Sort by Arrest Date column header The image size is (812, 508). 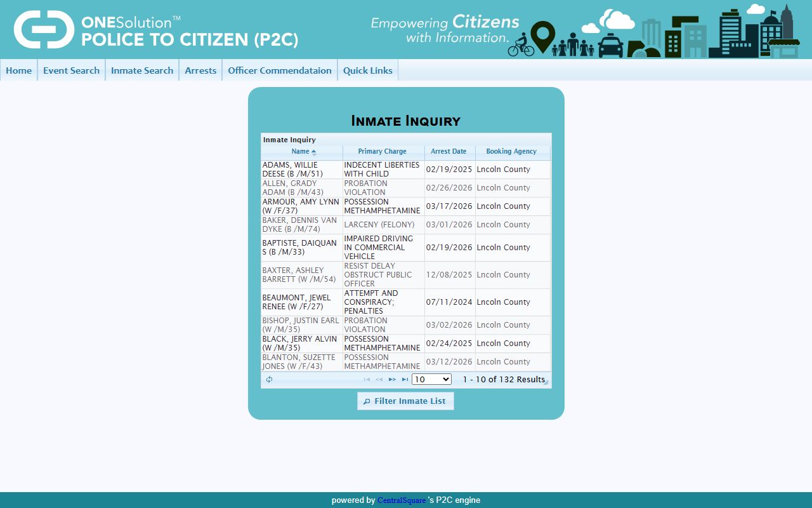pos(449,152)
